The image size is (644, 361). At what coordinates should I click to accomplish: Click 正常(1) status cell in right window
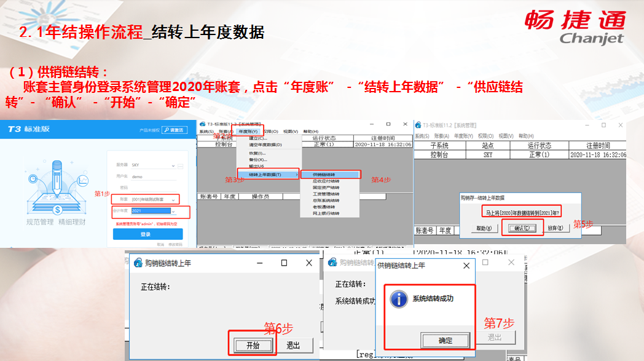tap(540, 154)
